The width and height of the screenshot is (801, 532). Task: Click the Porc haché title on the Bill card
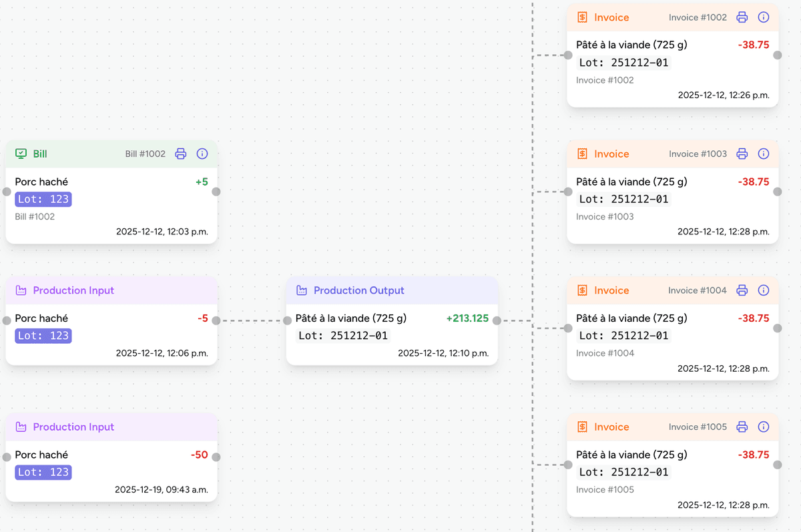tap(41, 182)
